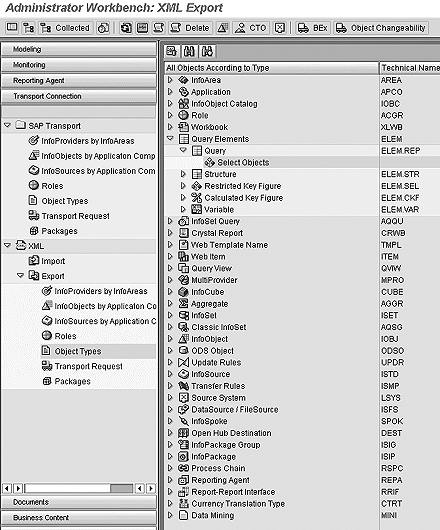Expand the Restricted Key Figure node
440x530 pixels.
pos(184,186)
